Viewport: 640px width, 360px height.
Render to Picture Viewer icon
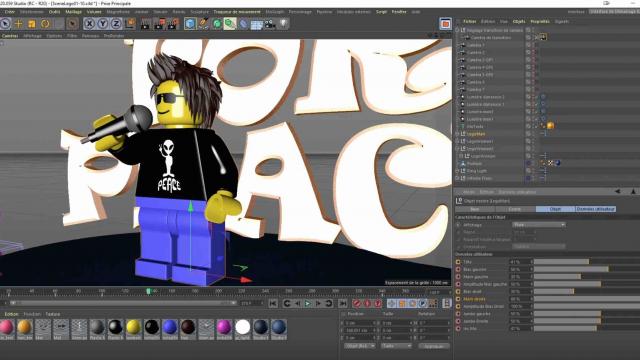point(160,24)
